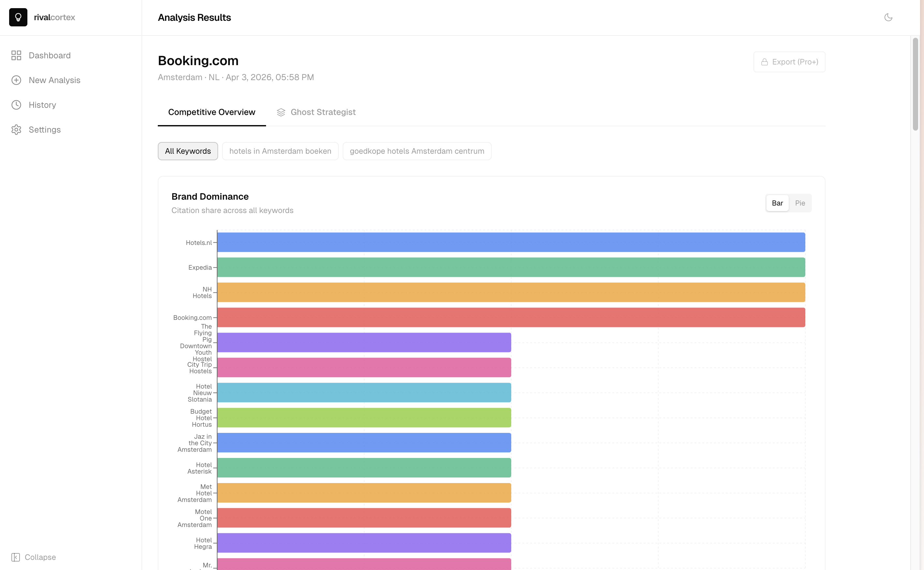Click the History clock icon

tap(16, 105)
